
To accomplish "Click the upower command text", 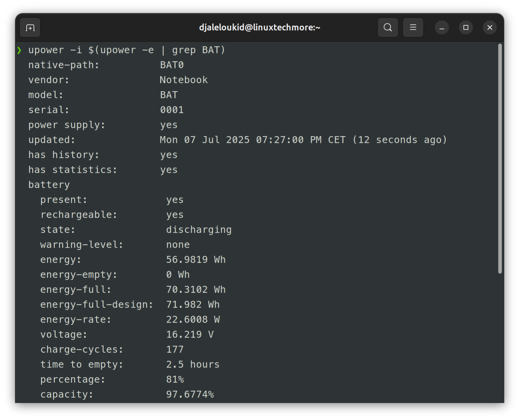I will [126, 50].
